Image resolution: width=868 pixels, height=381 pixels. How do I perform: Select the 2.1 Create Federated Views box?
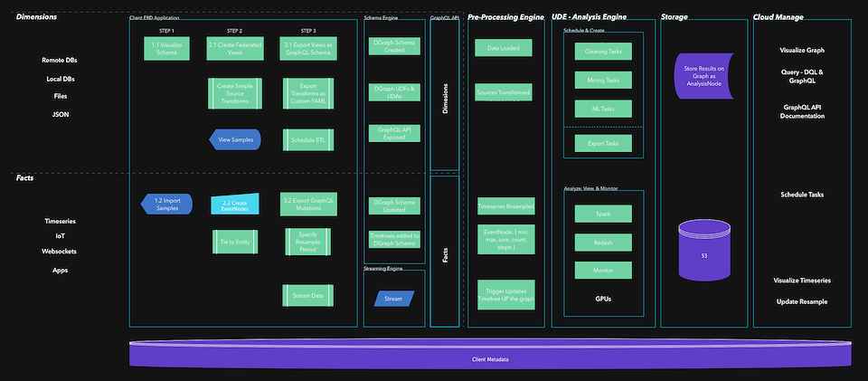point(233,48)
